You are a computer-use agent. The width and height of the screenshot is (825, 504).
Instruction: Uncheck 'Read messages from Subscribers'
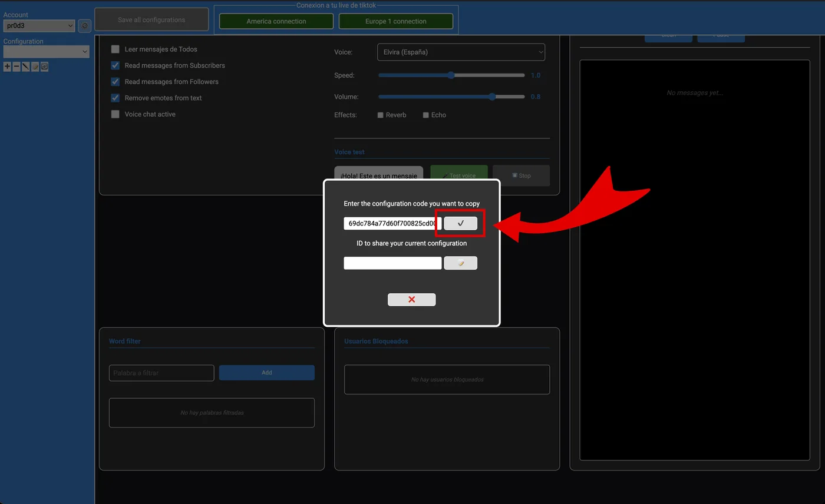tap(115, 65)
